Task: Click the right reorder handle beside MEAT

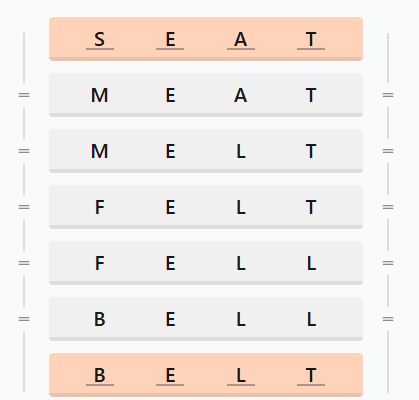Action: pyautogui.click(x=388, y=95)
